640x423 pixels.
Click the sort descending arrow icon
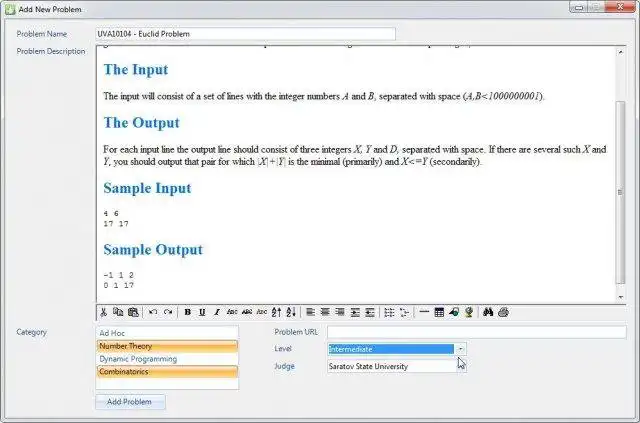[291, 312]
